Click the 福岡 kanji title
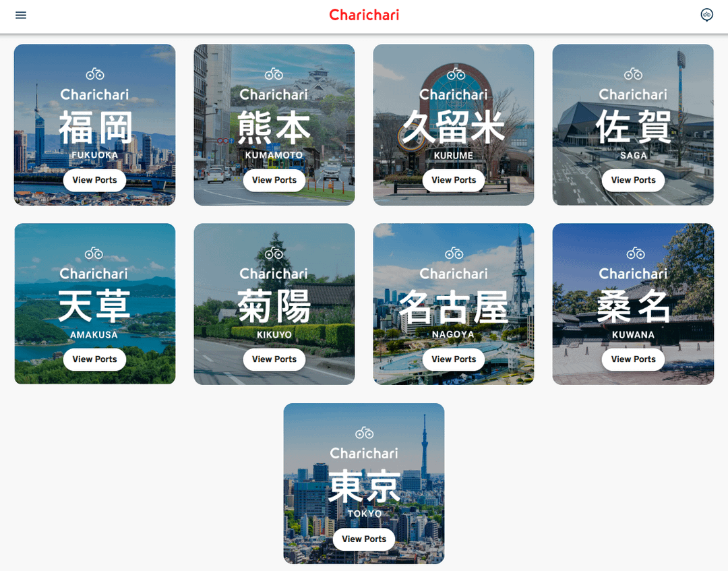 pyautogui.click(x=95, y=127)
